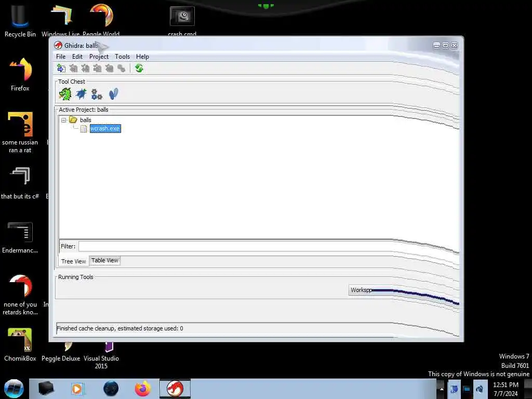Minimize the Ghidra window
532x399 pixels.
pyautogui.click(x=436, y=46)
